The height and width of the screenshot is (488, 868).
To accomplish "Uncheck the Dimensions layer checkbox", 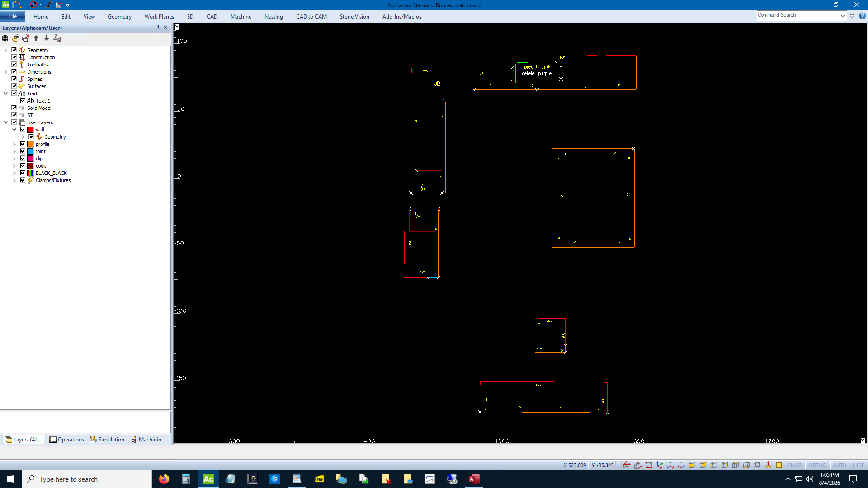I will tap(14, 72).
